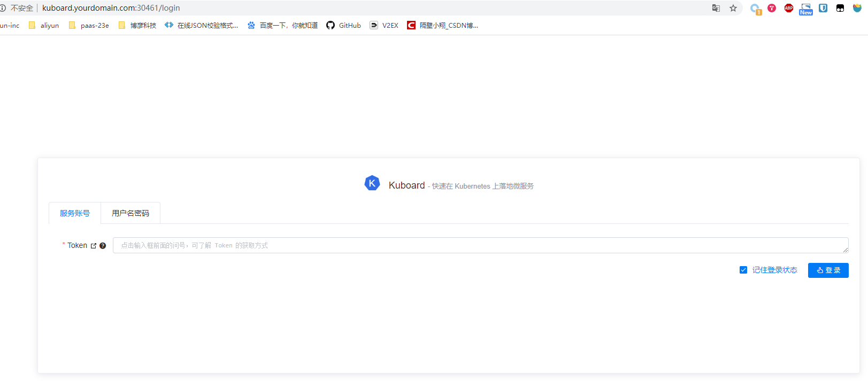
Task: Open the CSDN blog bookmark
Action: click(442, 25)
